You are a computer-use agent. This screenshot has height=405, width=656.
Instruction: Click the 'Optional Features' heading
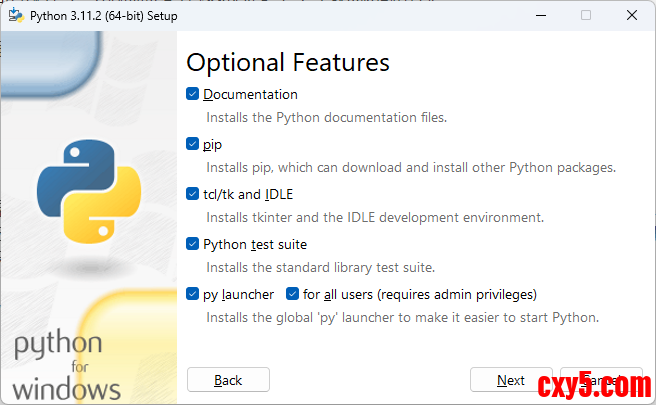(288, 62)
